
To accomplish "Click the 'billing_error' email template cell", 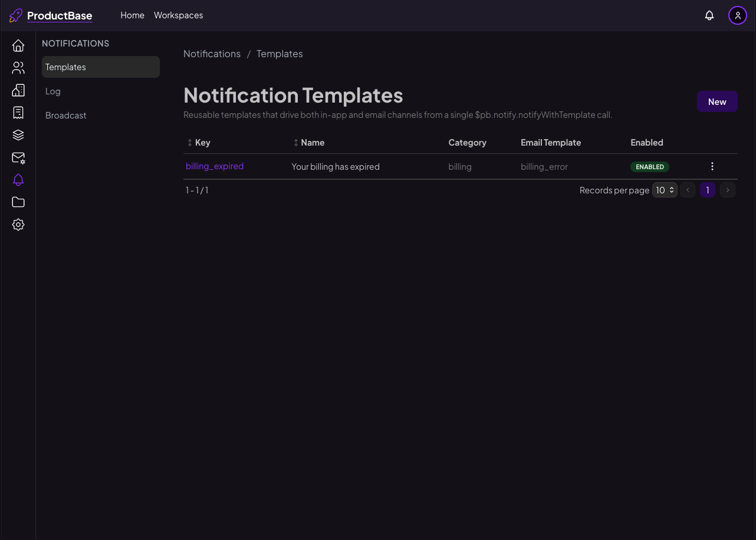I will (x=544, y=167).
